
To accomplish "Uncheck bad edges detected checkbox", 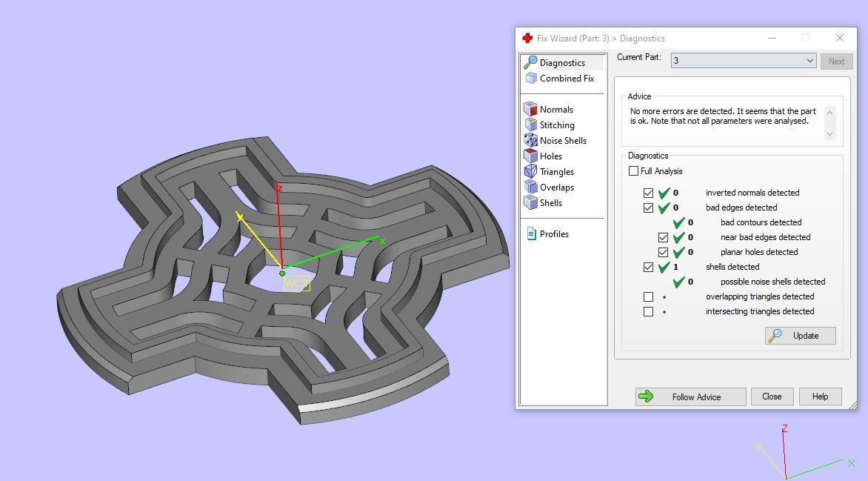I will [648, 208].
